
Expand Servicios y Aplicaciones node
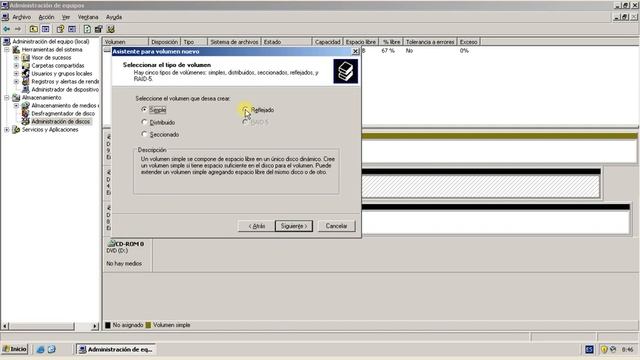tap(7, 129)
